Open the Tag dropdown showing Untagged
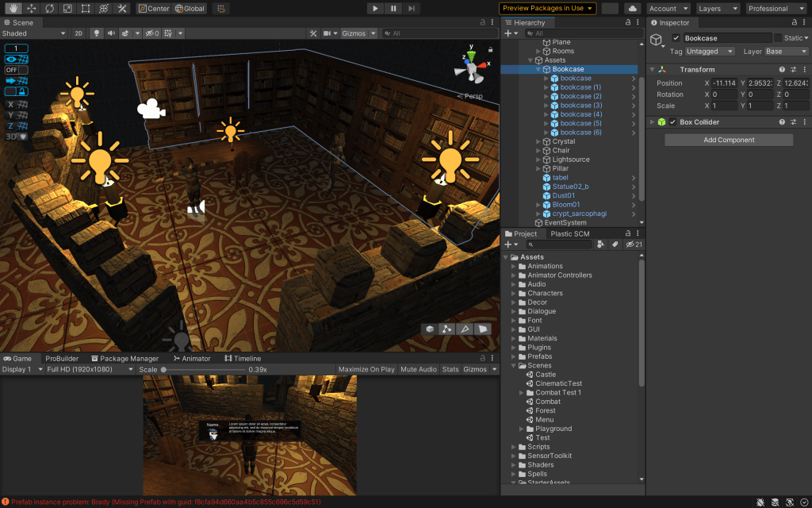Image resolution: width=812 pixels, height=508 pixels. [x=713, y=52]
